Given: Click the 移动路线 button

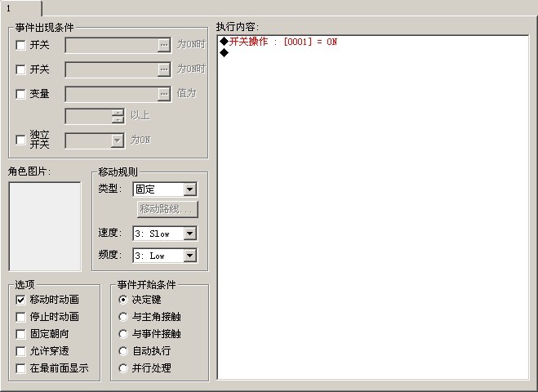Looking at the screenshot, I should (167, 209).
